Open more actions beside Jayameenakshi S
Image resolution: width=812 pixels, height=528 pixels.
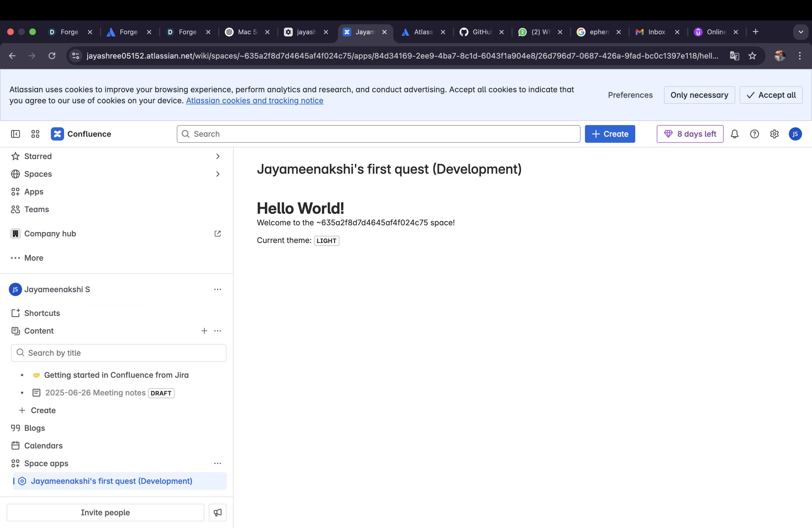pos(217,289)
